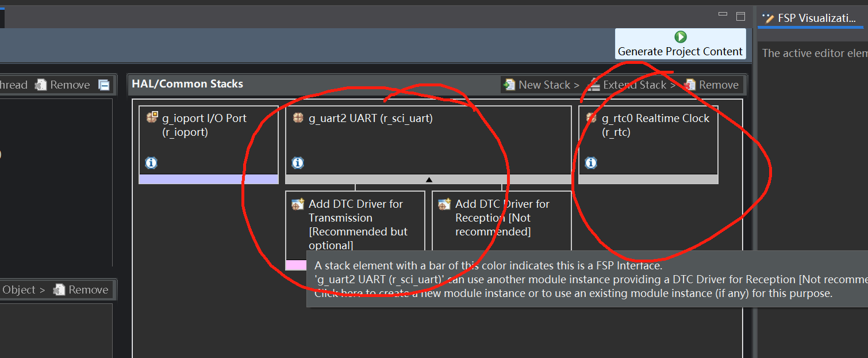The image size is (868, 358).
Task: Maximize the configuration editor view
Action: [740, 16]
